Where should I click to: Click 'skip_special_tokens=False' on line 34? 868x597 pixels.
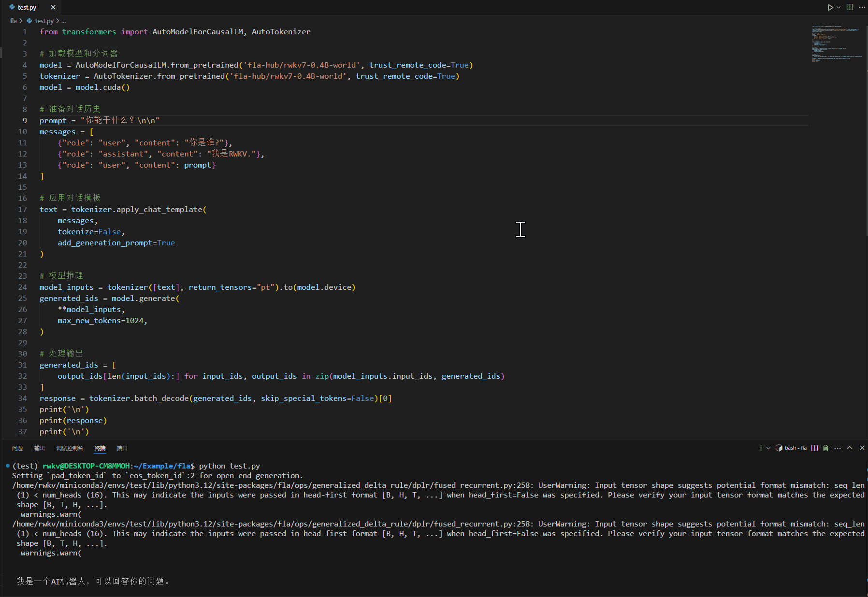318,398
